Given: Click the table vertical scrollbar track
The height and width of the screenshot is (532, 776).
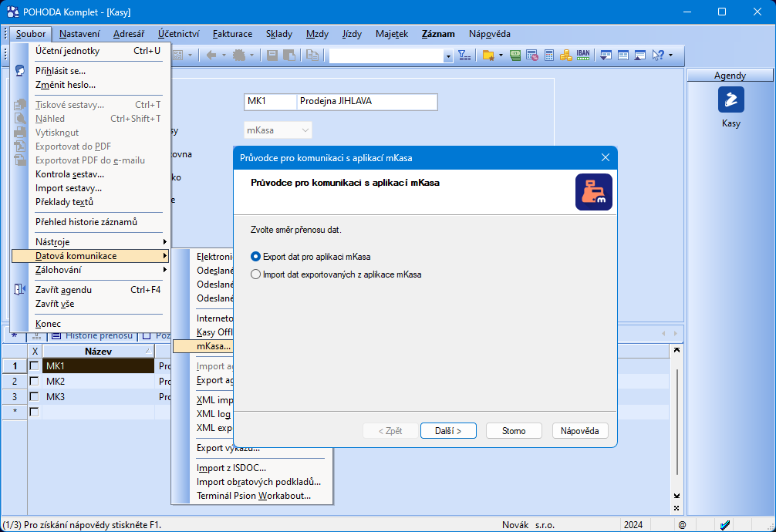Looking at the screenshot, I should click(x=676, y=423).
